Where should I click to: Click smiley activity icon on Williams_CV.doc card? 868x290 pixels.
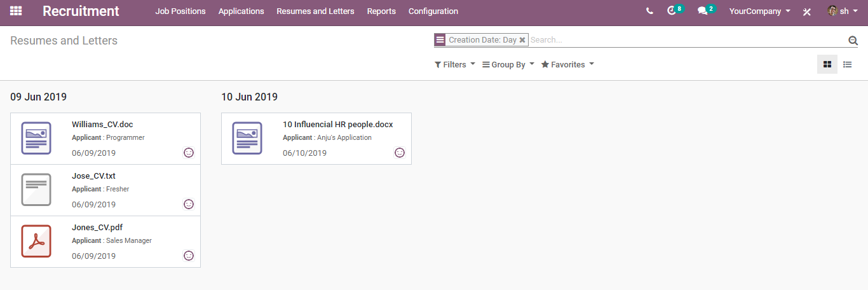pos(189,153)
